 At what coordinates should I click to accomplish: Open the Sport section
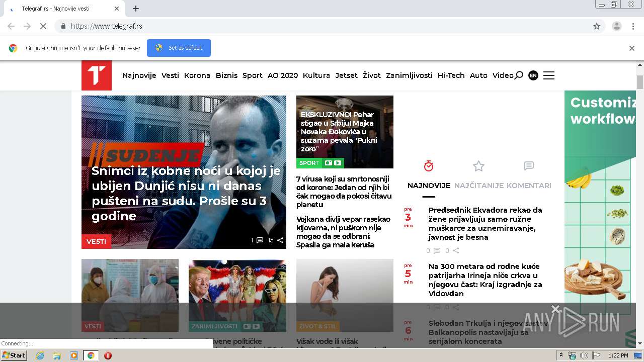253,75
